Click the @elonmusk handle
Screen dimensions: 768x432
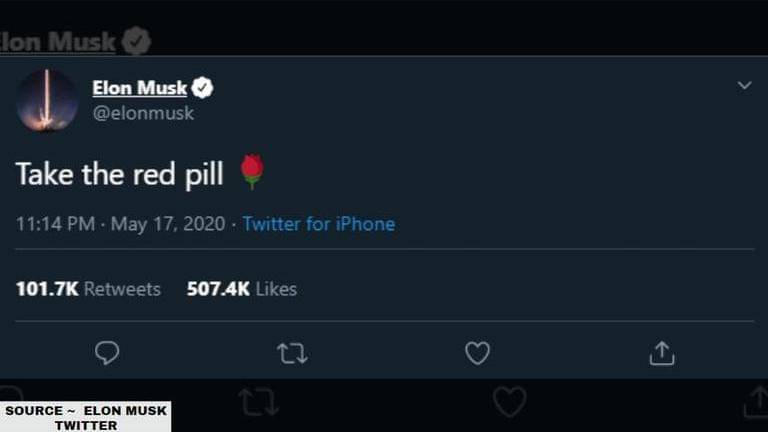point(143,113)
